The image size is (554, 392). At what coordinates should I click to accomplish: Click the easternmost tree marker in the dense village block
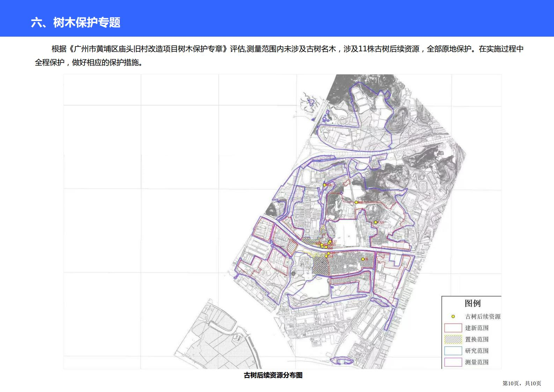tap(363, 259)
